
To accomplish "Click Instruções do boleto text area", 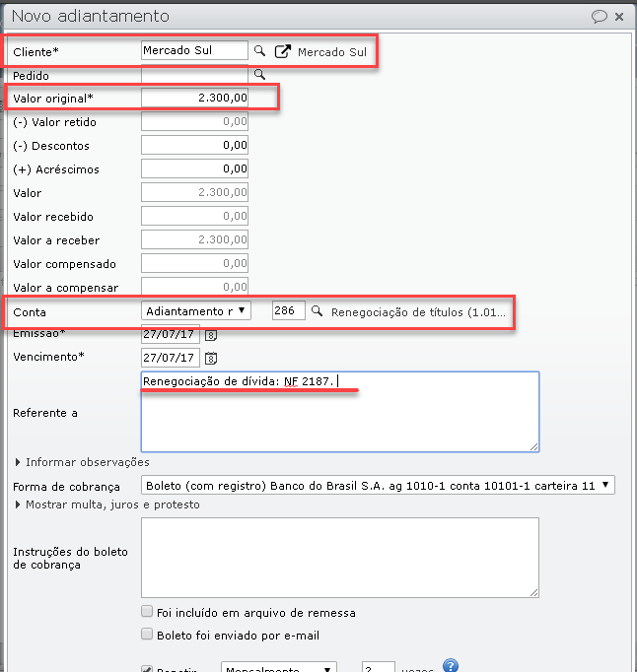I will [340, 558].
